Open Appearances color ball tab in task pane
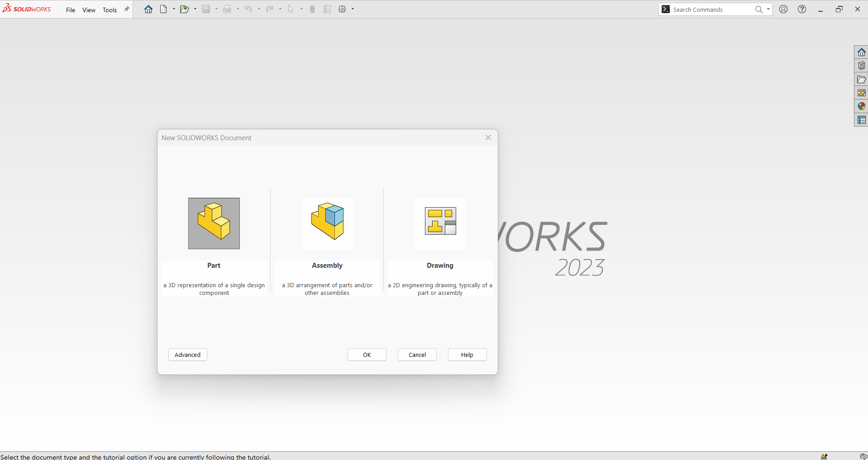 861,106
